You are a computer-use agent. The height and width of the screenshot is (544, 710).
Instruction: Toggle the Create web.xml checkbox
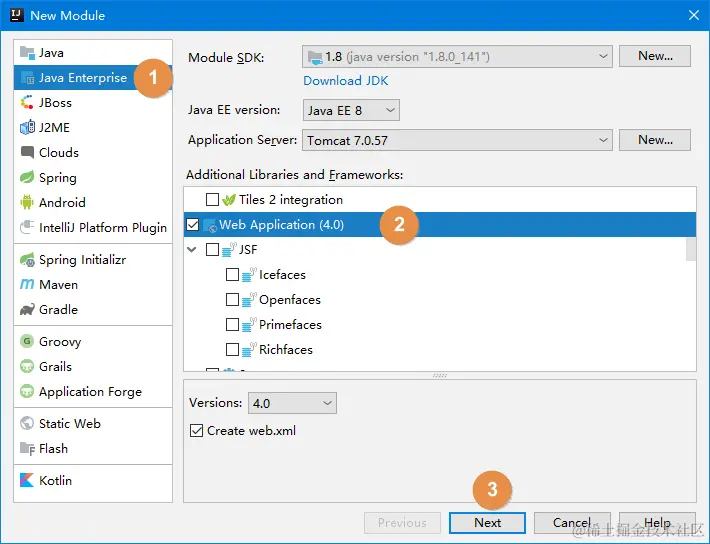tap(197, 430)
